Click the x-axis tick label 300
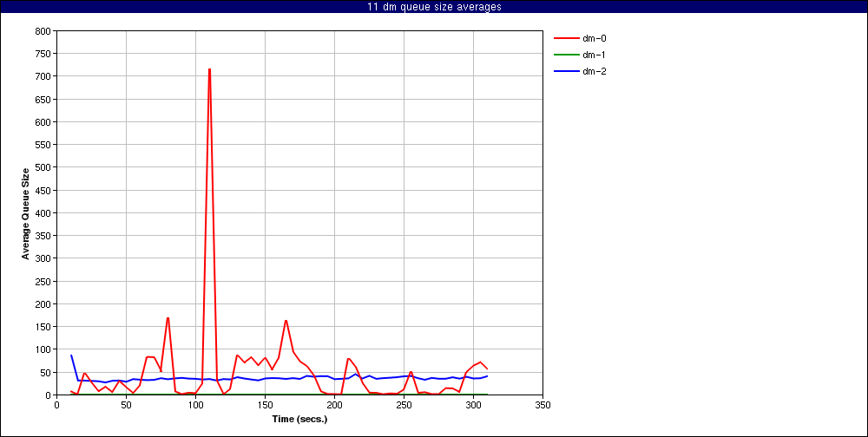Viewport: 868px width, 437px height. coord(473,405)
